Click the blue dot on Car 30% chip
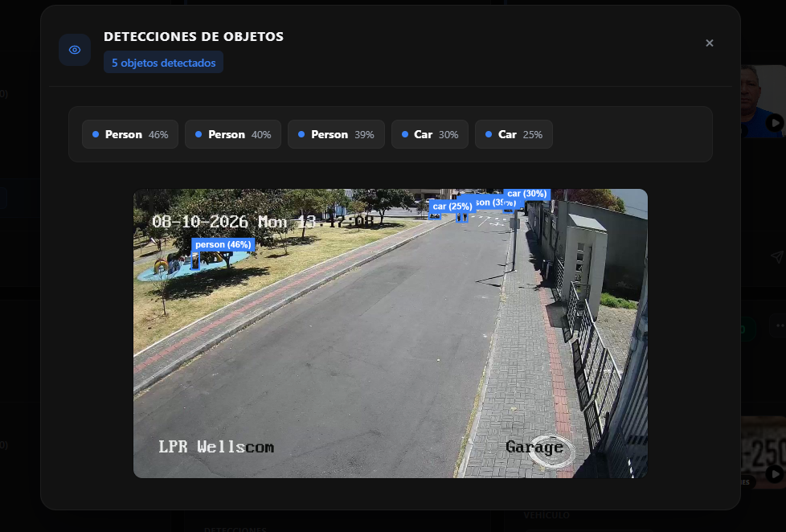The image size is (786, 532). tap(405, 134)
